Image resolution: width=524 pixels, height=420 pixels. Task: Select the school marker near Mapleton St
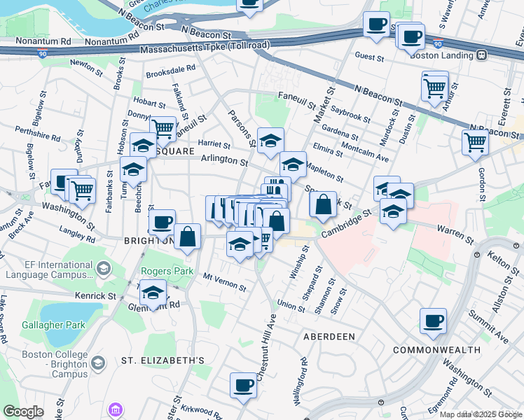click(294, 164)
